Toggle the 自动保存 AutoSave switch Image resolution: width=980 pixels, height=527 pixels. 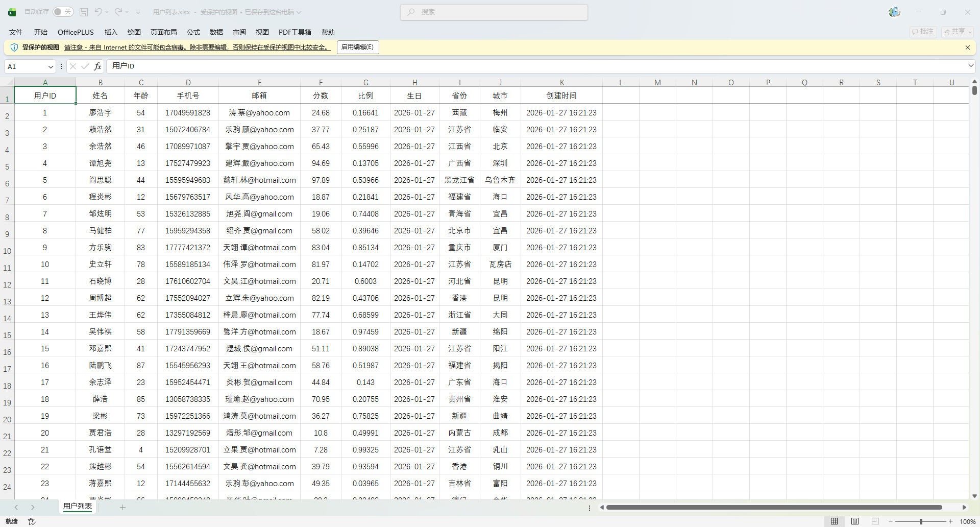(x=63, y=12)
